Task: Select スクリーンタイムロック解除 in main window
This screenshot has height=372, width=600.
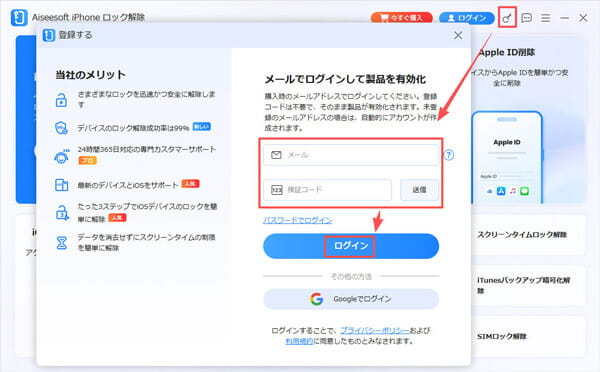Action: pos(528,235)
